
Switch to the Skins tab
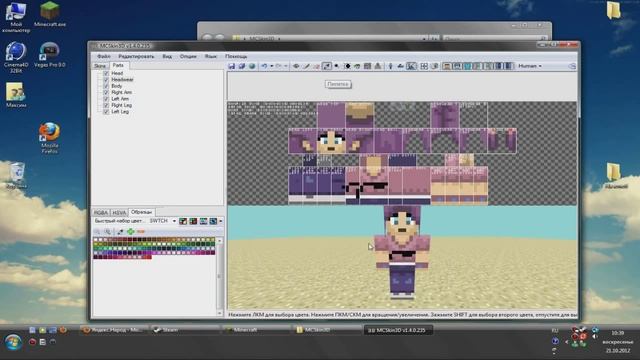pyautogui.click(x=100, y=66)
